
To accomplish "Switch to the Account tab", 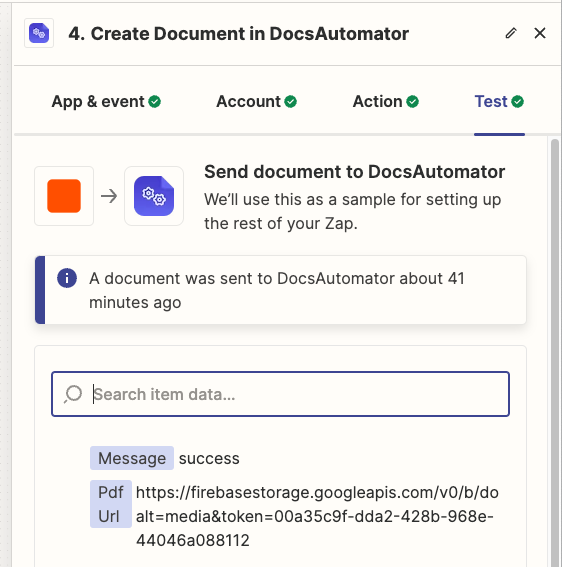I will coord(256,102).
